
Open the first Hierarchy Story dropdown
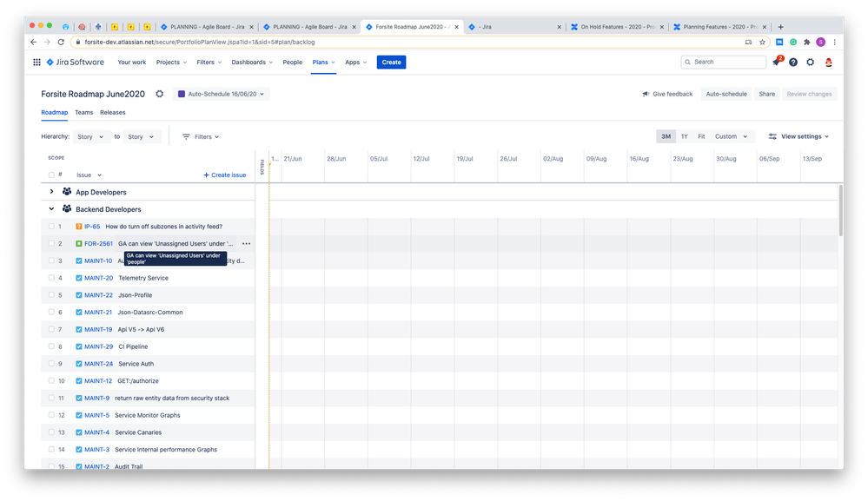click(89, 136)
